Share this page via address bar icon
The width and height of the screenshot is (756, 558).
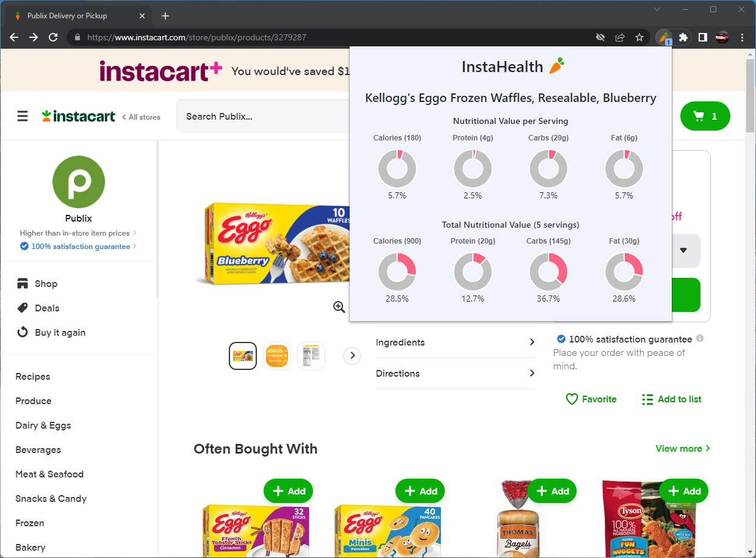point(620,37)
